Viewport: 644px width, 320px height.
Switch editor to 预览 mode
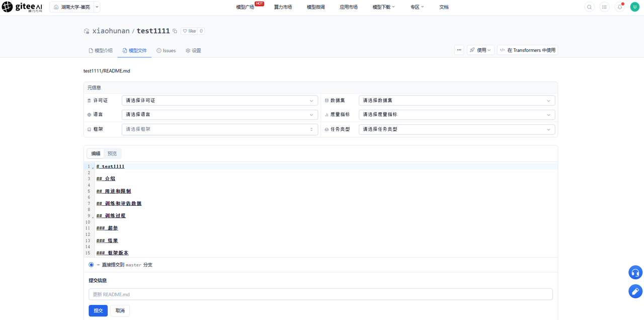(112, 153)
